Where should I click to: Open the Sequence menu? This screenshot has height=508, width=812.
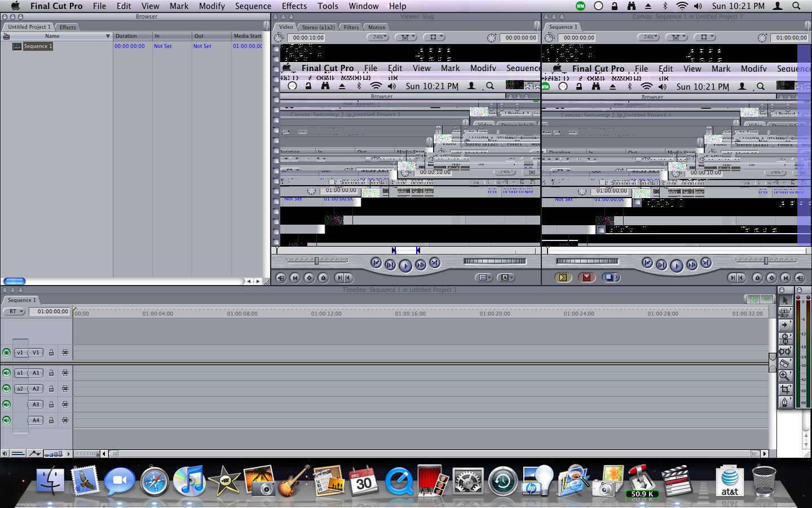[x=253, y=6]
